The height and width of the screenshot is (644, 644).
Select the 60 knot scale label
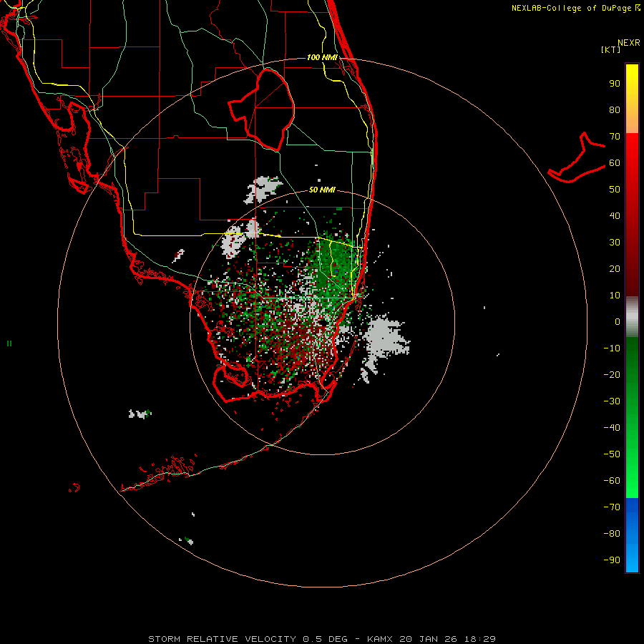click(x=615, y=163)
